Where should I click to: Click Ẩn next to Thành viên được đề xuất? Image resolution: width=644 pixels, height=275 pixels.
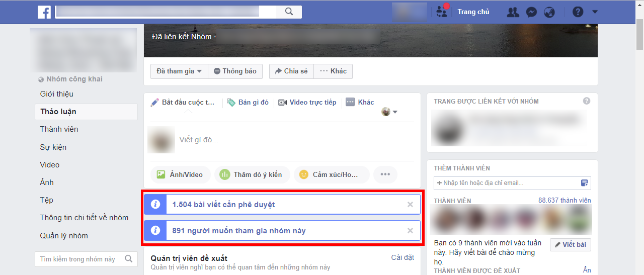pos(587,270)
